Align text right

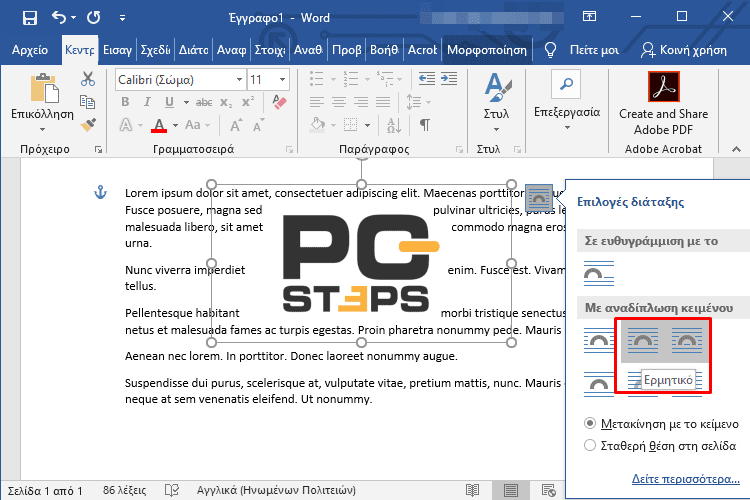[361, 102]
